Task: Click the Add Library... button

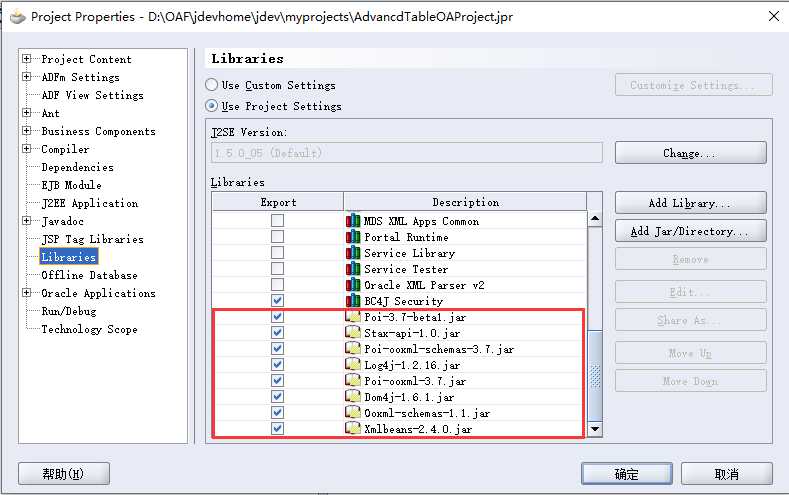Action: click(x=690, y=203)
